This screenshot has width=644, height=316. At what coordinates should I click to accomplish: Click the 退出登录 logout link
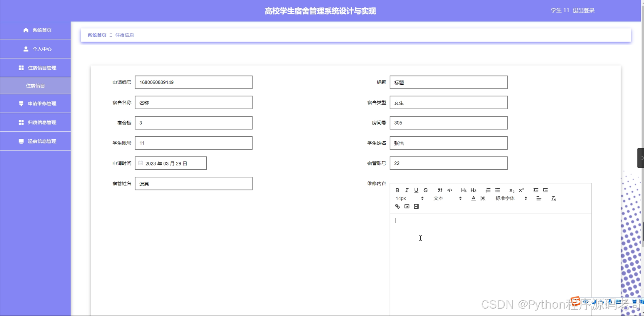(x=584, y=11)
